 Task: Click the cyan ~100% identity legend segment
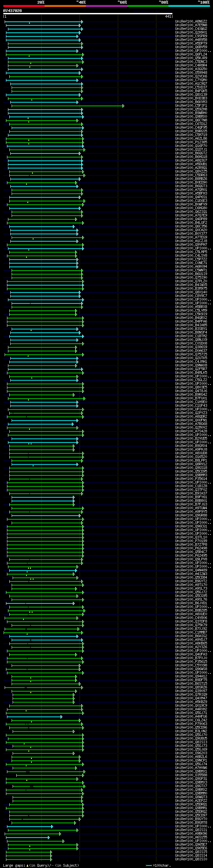[x=189, y=6]
